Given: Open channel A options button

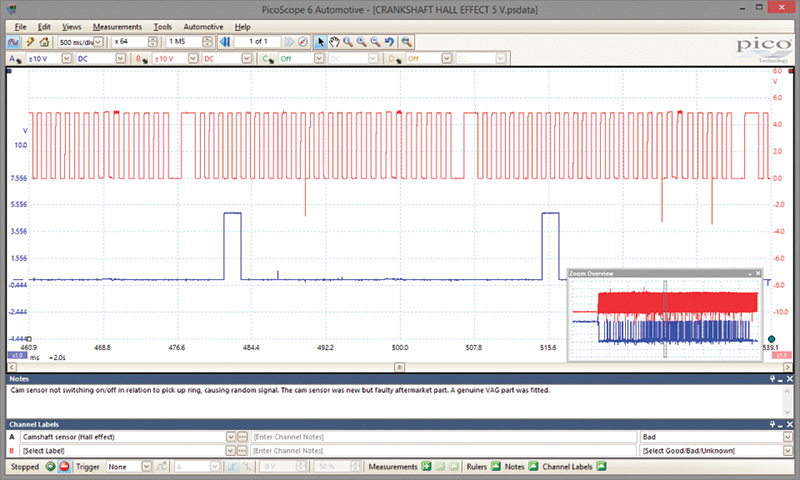Looking at the screenshot, I should click(x=14, y=59).
